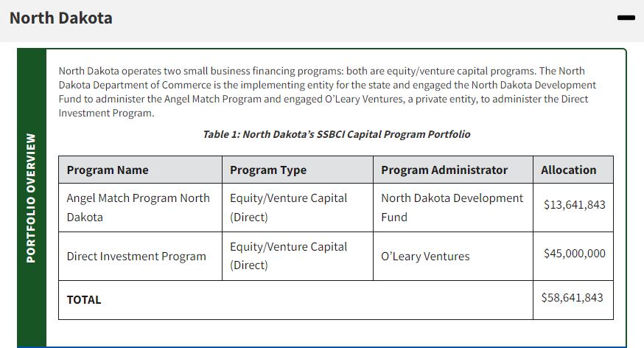
Task: Click the $45,000,000 allocation value
Action: [575, 253]
